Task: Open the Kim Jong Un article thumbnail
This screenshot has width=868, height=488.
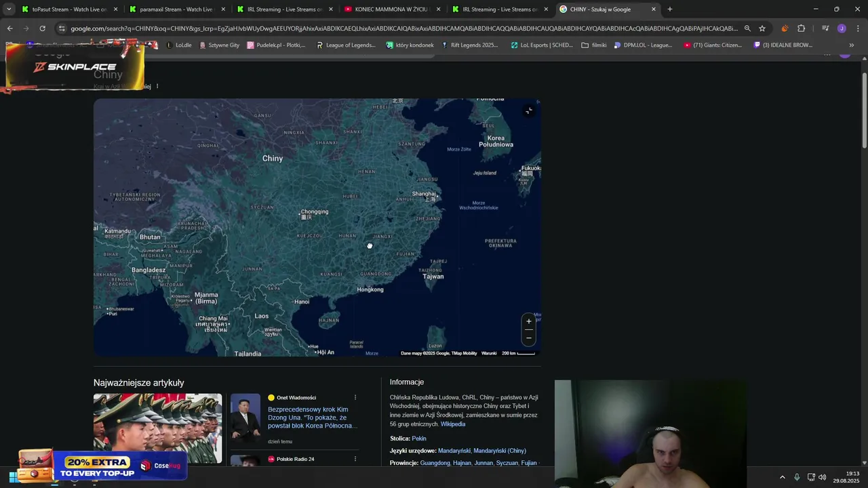Action: (x=245, y=418)
